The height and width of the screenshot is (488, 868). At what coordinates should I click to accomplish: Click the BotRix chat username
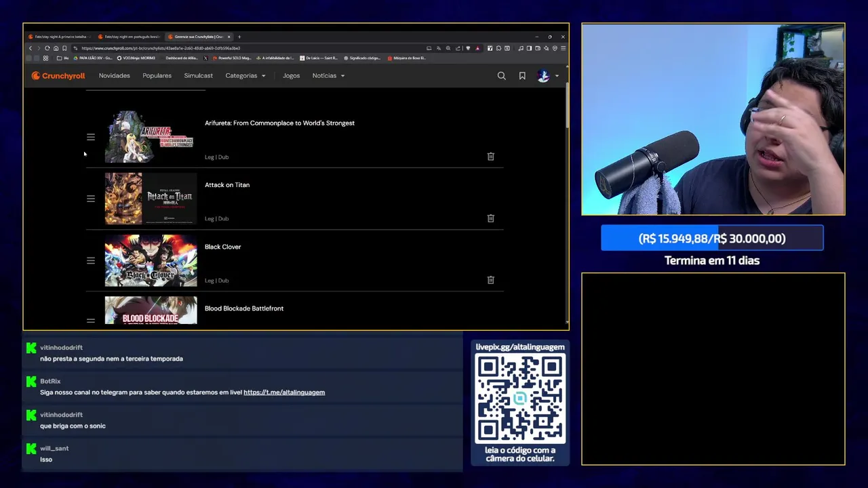(50, 381)
